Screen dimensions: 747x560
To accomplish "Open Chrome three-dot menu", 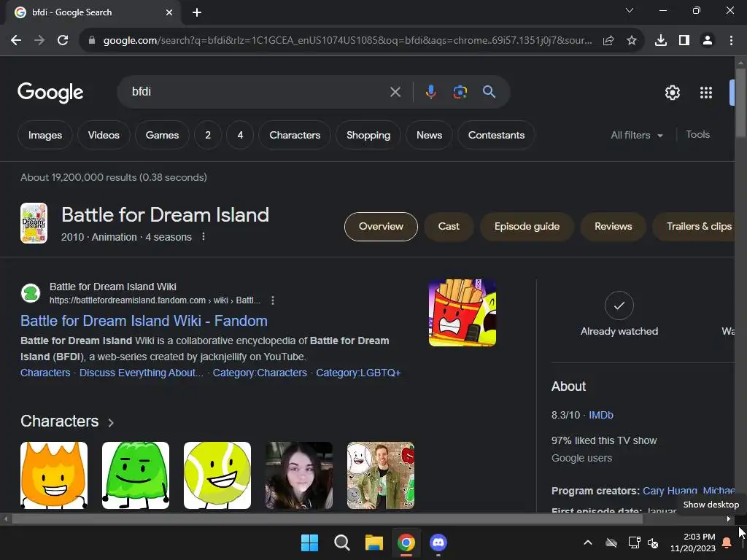I will coord(731,41).
